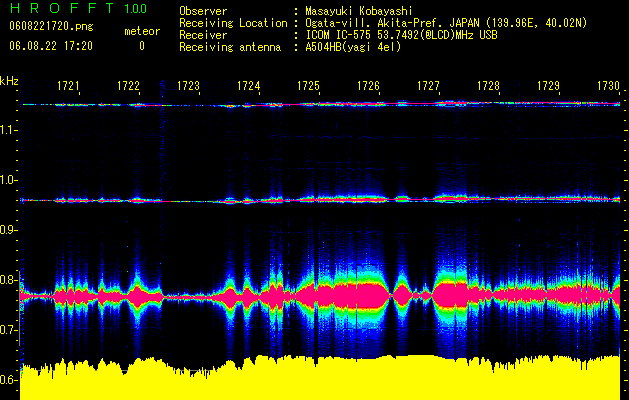The height and width of the screenshot is (400, 629).
Task: Click the observer name Masayuki Kobayashi
Action: (x=359, y=11)
